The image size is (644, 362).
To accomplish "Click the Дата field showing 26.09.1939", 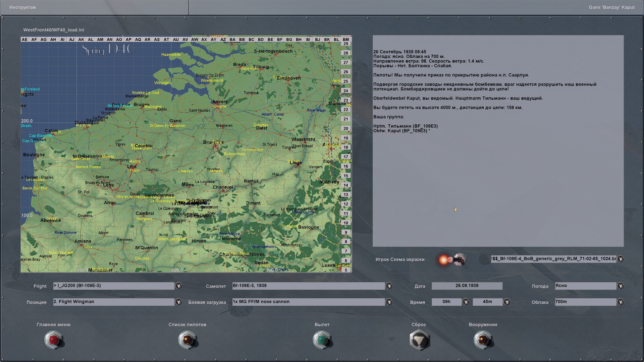I will [467, 286].
